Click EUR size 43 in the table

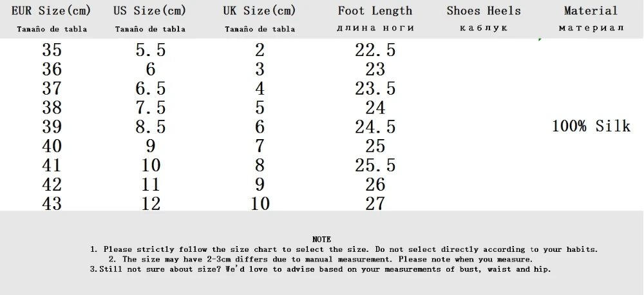coord(52,204)
